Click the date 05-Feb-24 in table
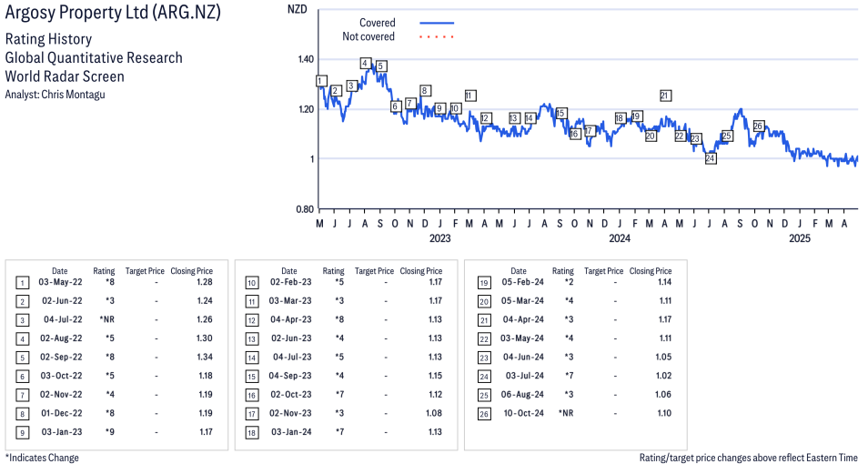 [x=522, y=282]
